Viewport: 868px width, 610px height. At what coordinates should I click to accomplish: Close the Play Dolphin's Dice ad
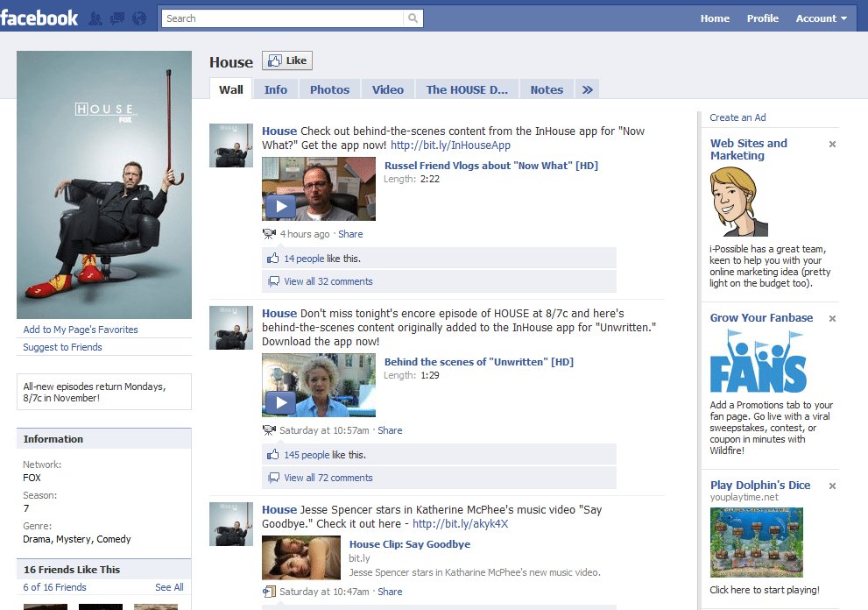[x=832, y=486]
